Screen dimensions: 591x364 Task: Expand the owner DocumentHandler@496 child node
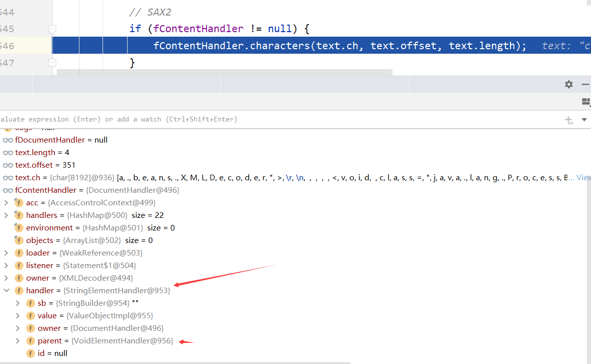[x=17, y=328]
